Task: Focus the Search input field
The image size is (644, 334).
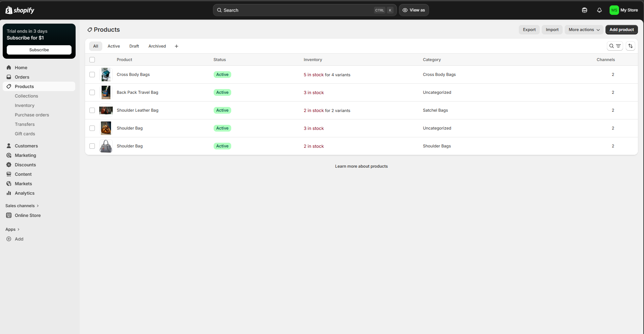Action: [x=305, y=10]
